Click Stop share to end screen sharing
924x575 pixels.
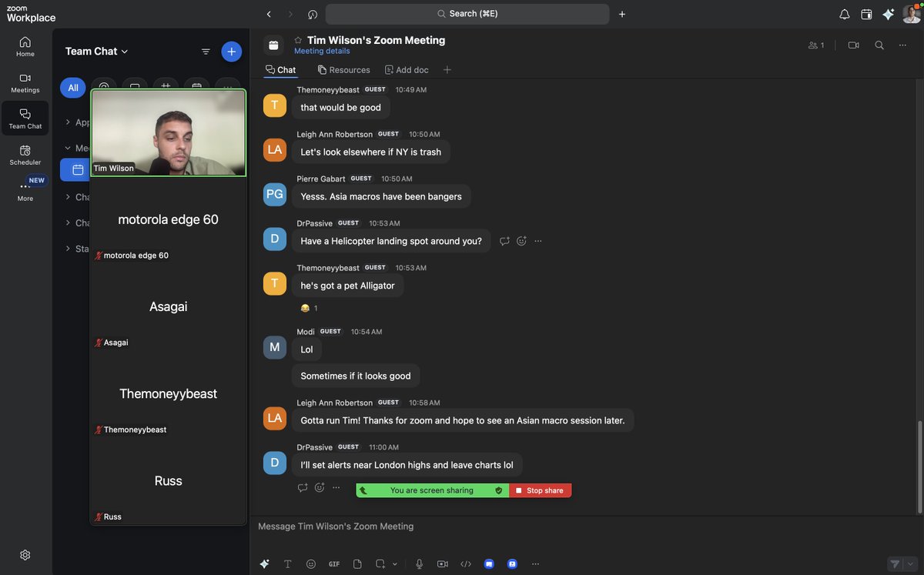point(540,490)
